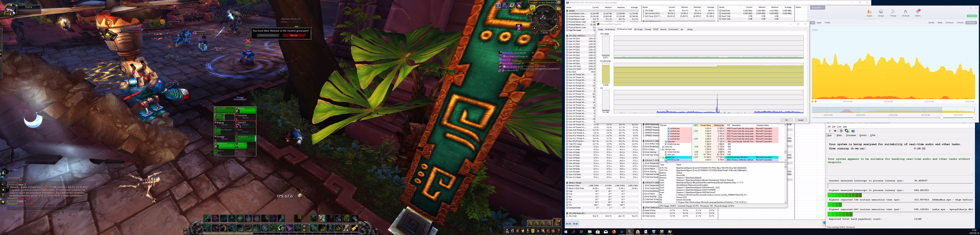The width and height of the screenshot is (980, 235).
Task: Select the 3 Hours time range
Action: point(960,23)
